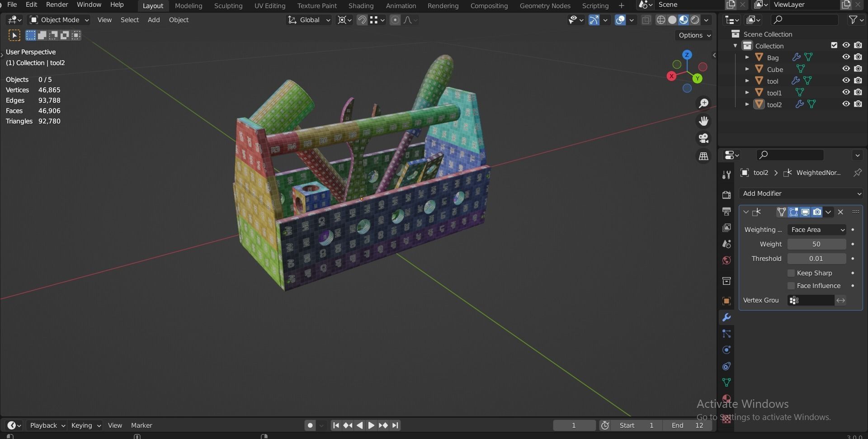The image size is (868, 439).
Task: Switch to the Modeling workspace tab
Action: click(x=189, y=6)
